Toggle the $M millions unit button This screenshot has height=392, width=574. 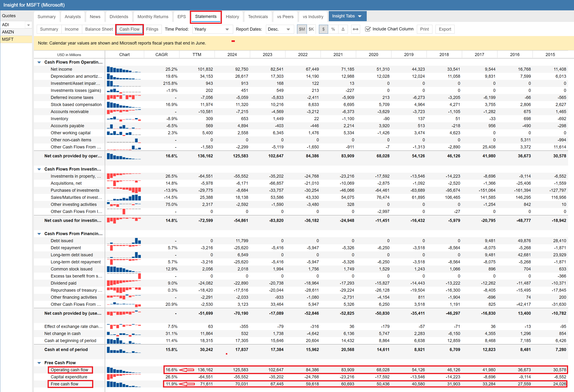click(x=301, y=29)
